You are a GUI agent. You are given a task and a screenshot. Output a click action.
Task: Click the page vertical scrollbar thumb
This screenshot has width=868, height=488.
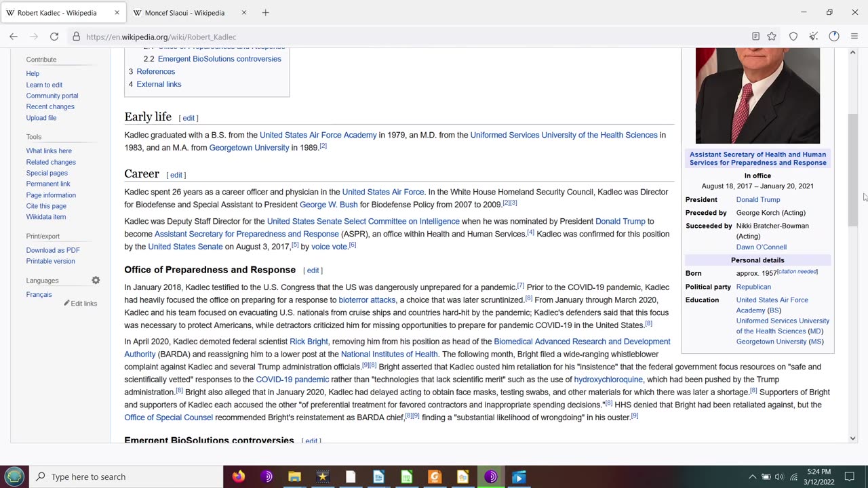click(x=853, y=169)
